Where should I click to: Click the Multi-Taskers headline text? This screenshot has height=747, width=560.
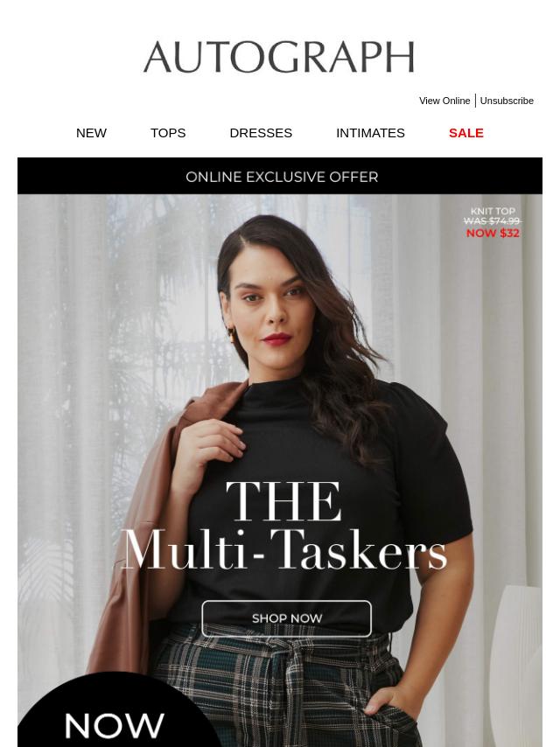click(284, 550)
